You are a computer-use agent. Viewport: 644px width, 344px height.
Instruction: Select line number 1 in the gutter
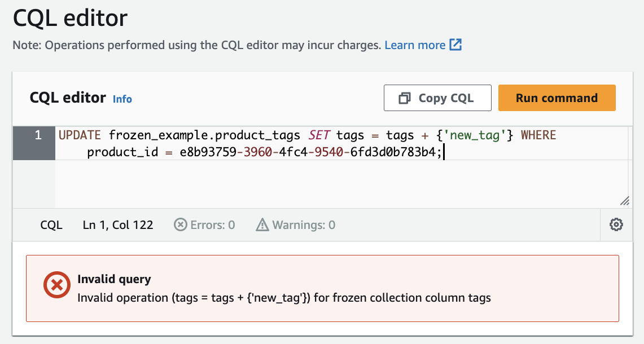coord(38,135)
